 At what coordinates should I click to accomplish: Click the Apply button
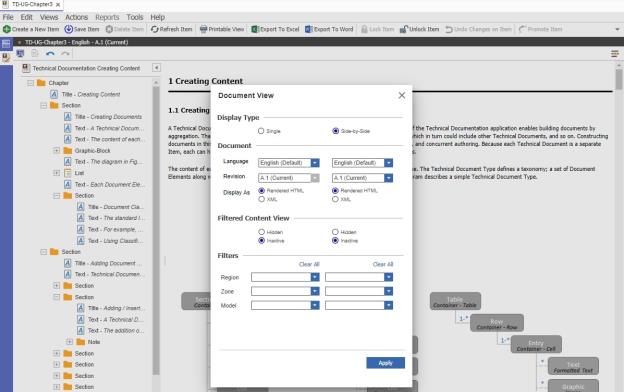click(x=385, y=363)
